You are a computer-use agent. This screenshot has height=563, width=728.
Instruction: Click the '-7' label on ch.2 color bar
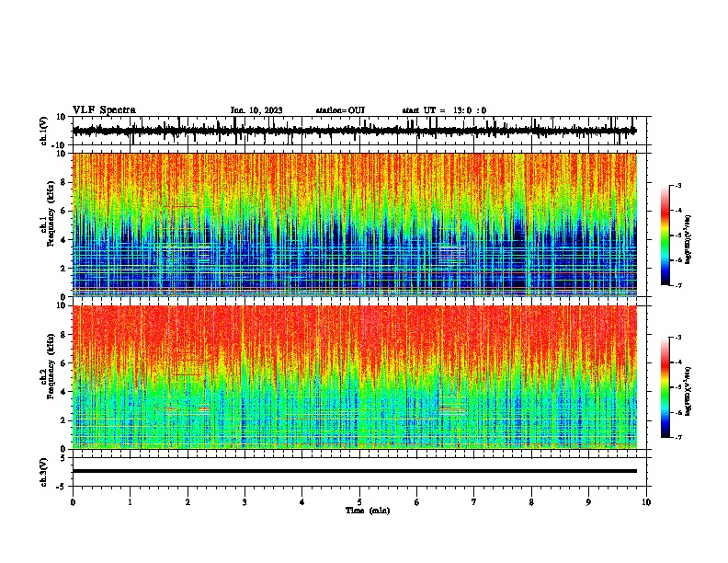pos(677,437)
